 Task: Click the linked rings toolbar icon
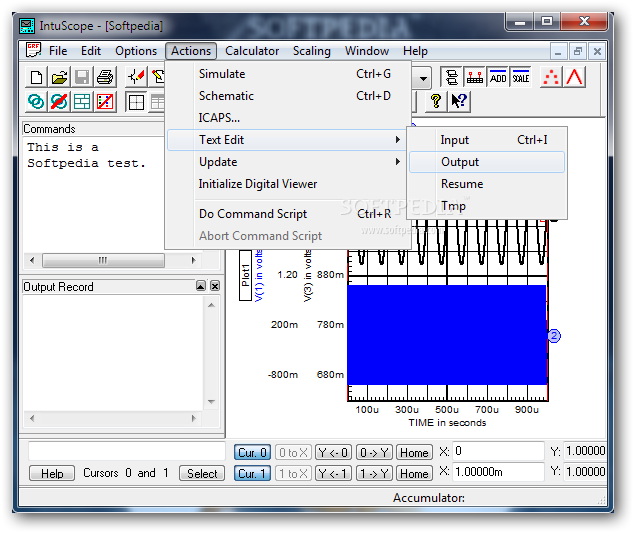click(36, 102)
